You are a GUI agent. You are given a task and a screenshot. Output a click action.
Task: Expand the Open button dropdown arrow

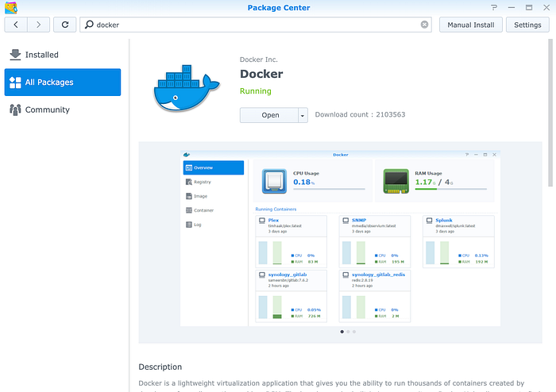[x=303, y=115]
